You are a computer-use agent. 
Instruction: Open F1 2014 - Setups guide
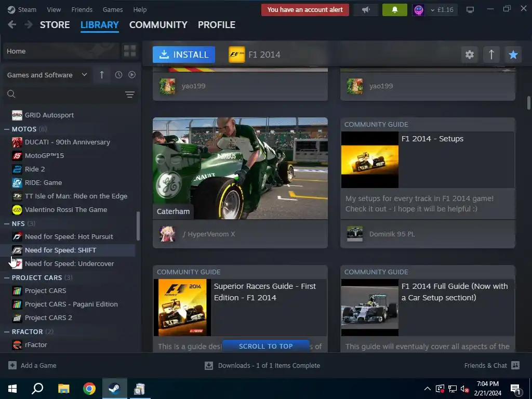pyautogui.click(x=432, y=139)
